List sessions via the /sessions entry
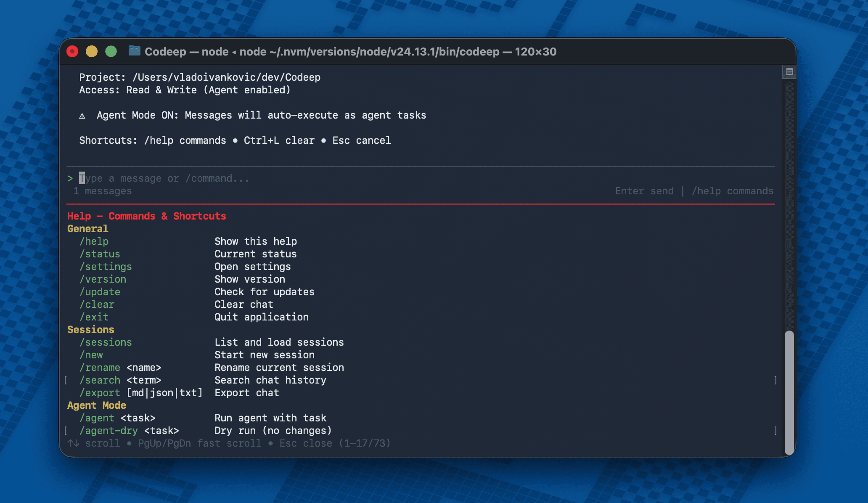 pos(106,342)
